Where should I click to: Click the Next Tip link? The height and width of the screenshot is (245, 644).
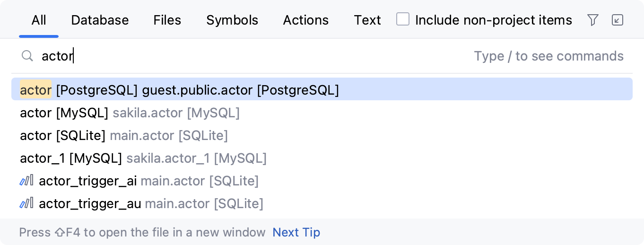coord(296,232)
